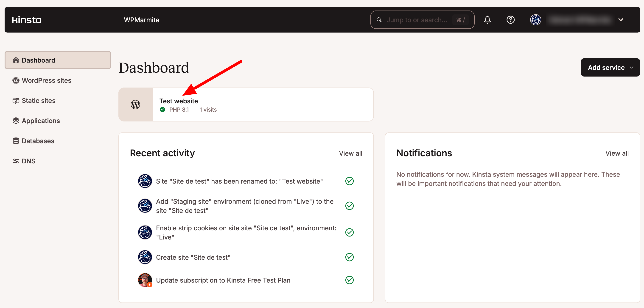Select Dashboard in the sidebar

click(x=58, y=60)
